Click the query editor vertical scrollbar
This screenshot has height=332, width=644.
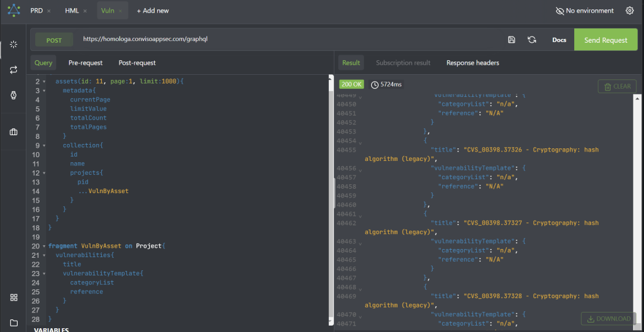(331, 201)
